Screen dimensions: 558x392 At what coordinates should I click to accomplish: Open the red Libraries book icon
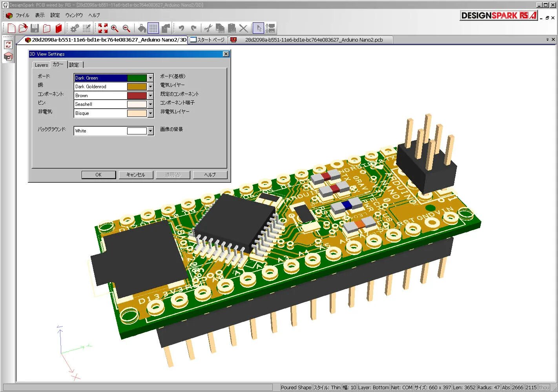point(58,28)
